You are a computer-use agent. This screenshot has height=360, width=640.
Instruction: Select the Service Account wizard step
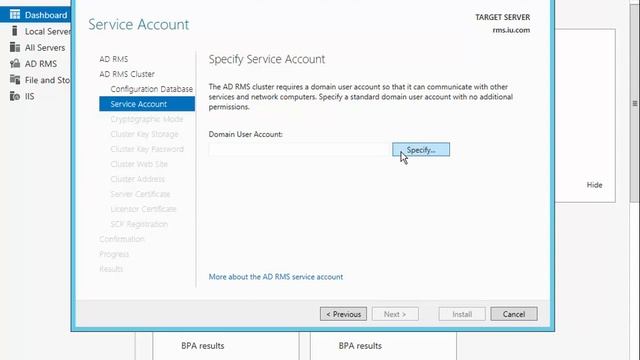coord(147,104)
